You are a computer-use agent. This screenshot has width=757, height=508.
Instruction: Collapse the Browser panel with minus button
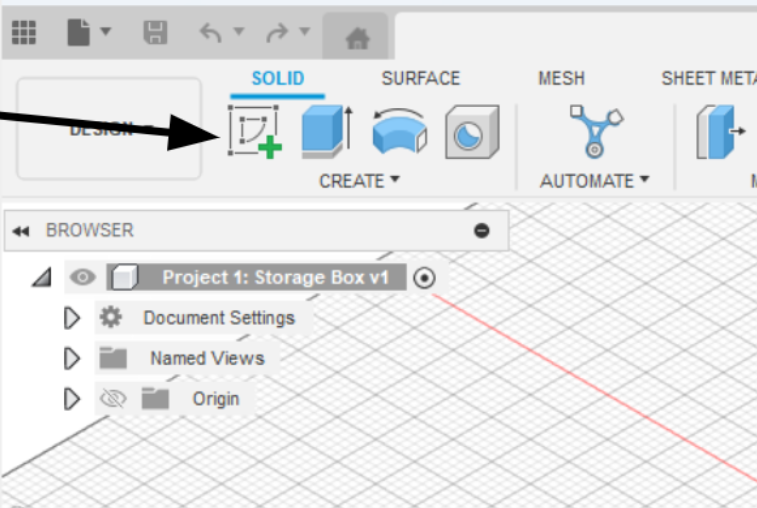pyautogui.click(x=482, y=231)
